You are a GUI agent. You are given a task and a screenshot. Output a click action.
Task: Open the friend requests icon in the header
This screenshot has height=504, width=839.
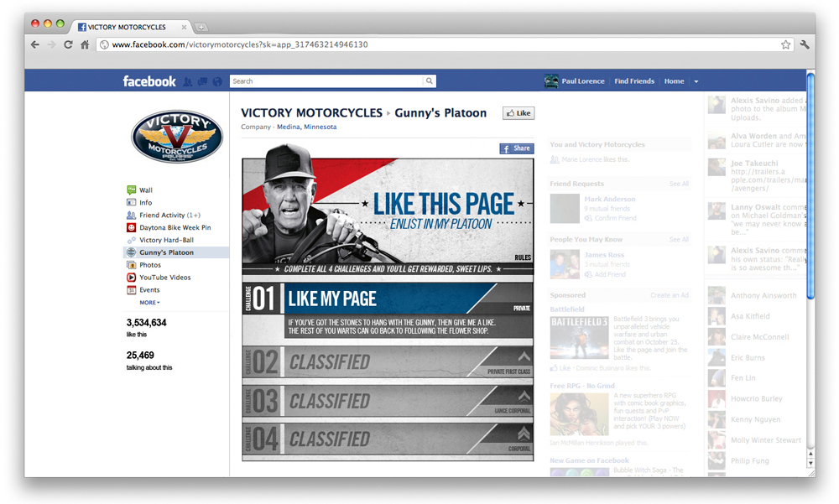click(x=187, y=81)
